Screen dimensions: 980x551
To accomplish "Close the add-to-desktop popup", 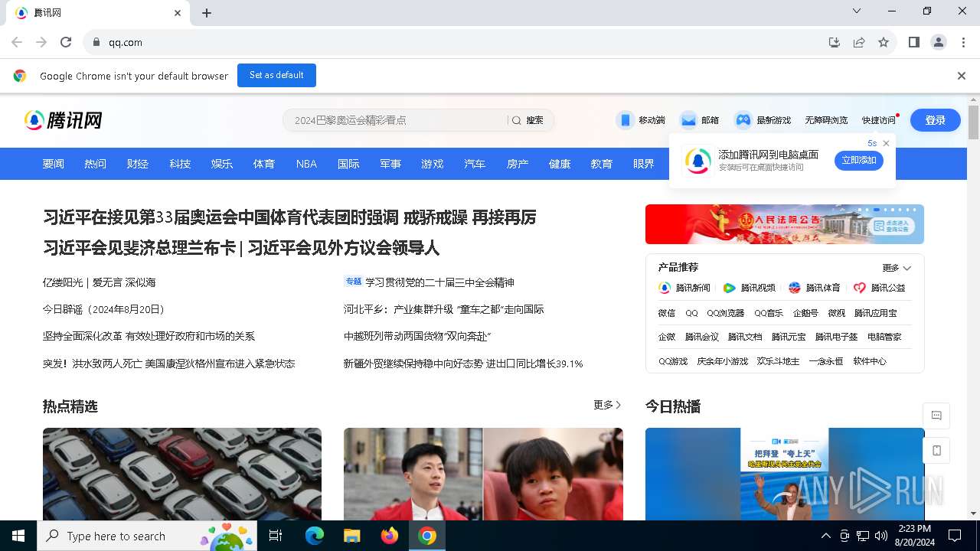I will (x=886, y=143).
